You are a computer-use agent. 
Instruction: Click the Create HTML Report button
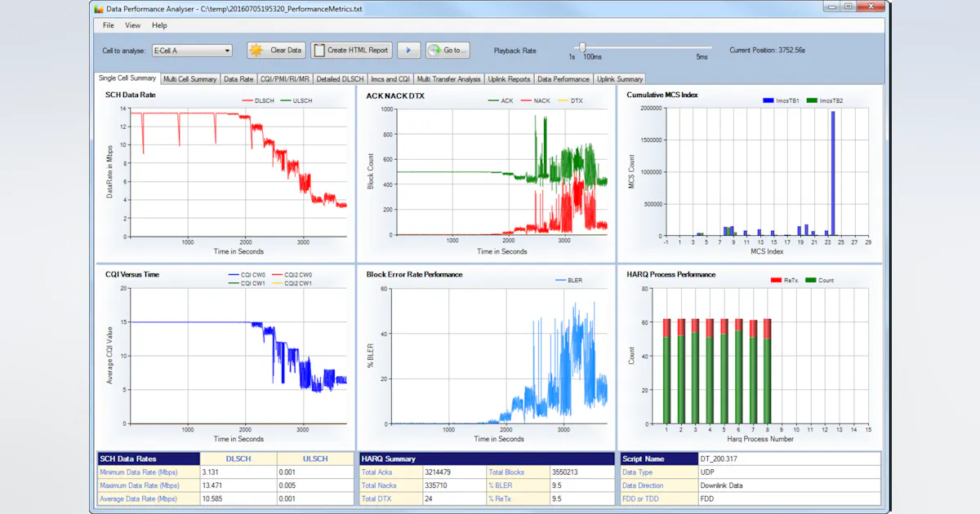coord(351,50)
